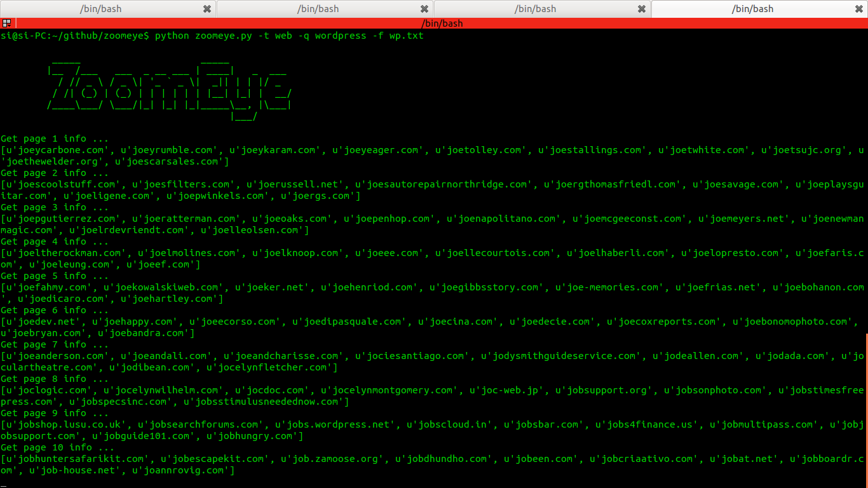Click the 'Get page 5 info ...' line
The image size is (868, 488).
55,276
